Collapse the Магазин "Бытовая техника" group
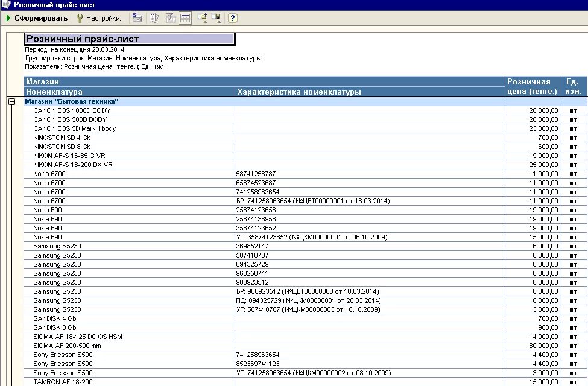This screenshot has width=588, height=386. [11, 101]
